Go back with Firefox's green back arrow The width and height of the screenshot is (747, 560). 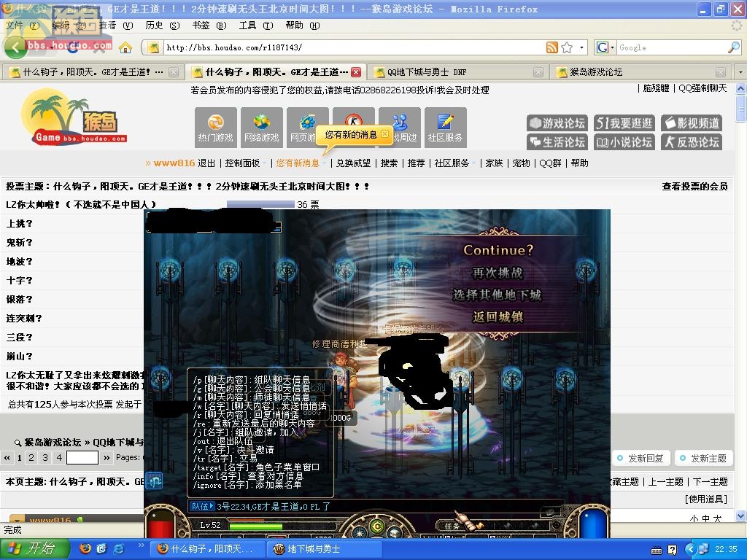(15, 47)
